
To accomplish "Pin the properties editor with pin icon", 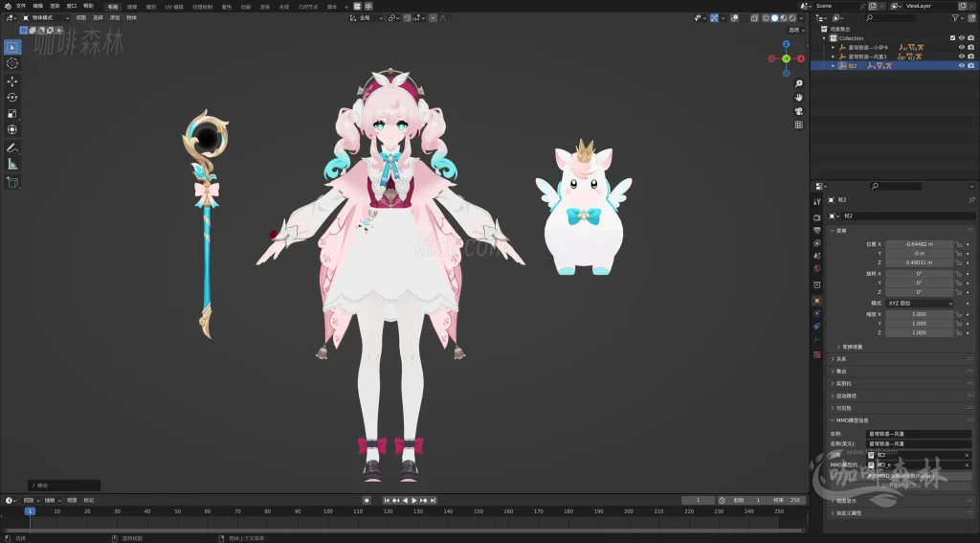I will 971,199.
